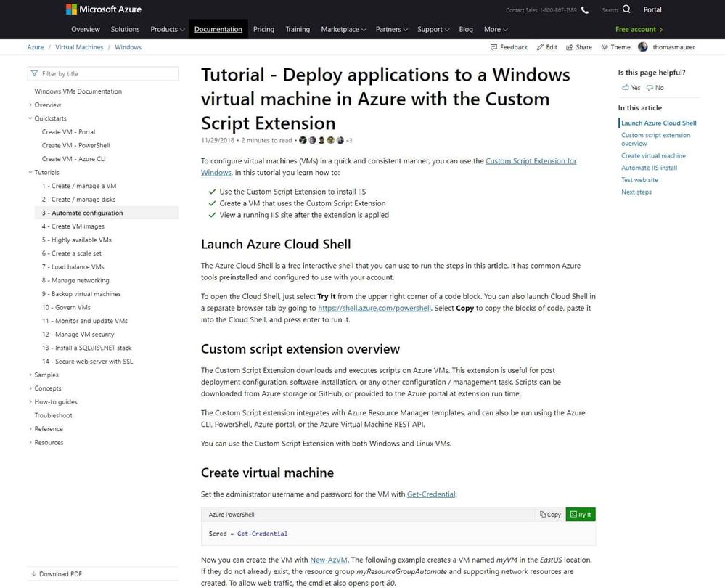Jump to Test web site section
The image size is (725, 588).
[639, 179]
